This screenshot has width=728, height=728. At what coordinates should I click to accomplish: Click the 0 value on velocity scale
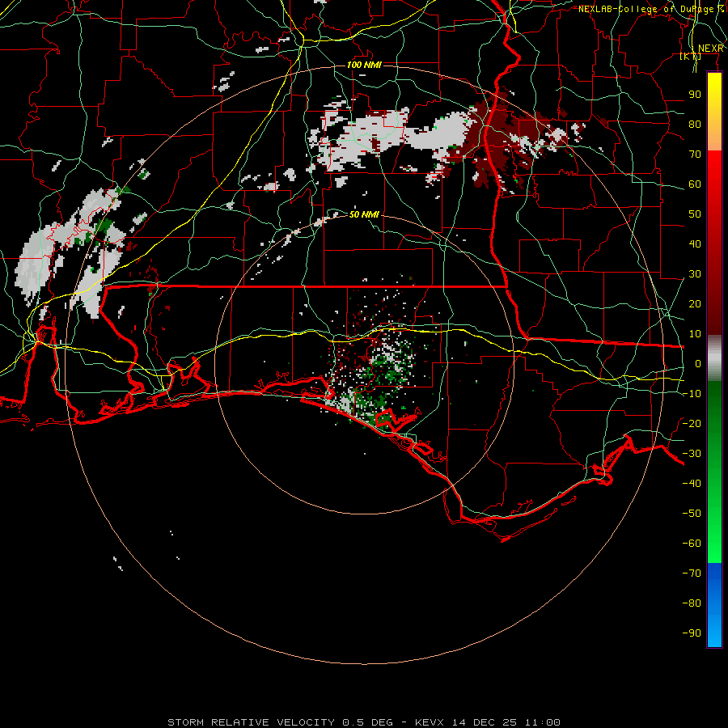698,363
